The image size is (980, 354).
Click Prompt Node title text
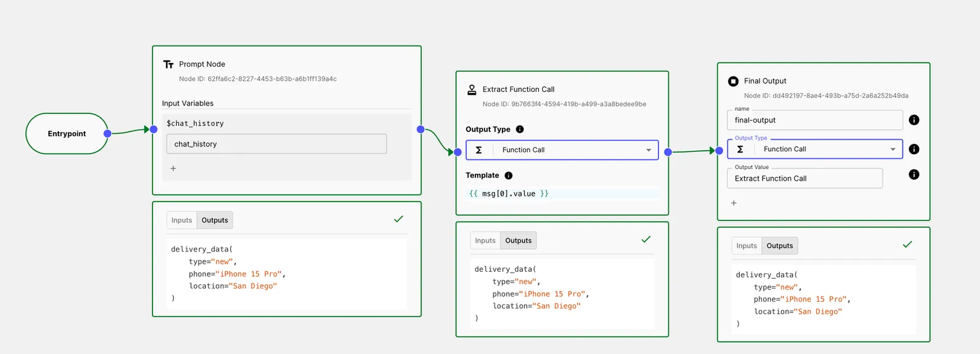pos(202,64)
